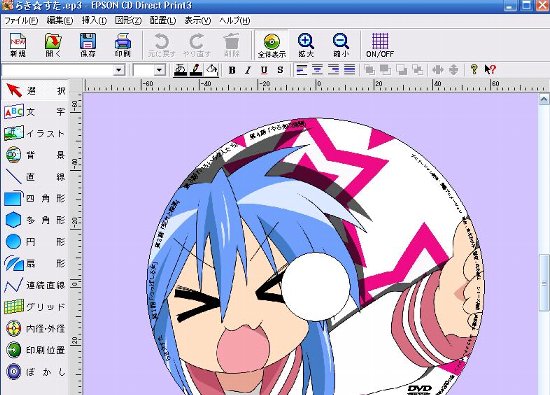Toggle bold B formatting
Image resolution: width=550 pixels, height=395 pixels.
(232, 70)
